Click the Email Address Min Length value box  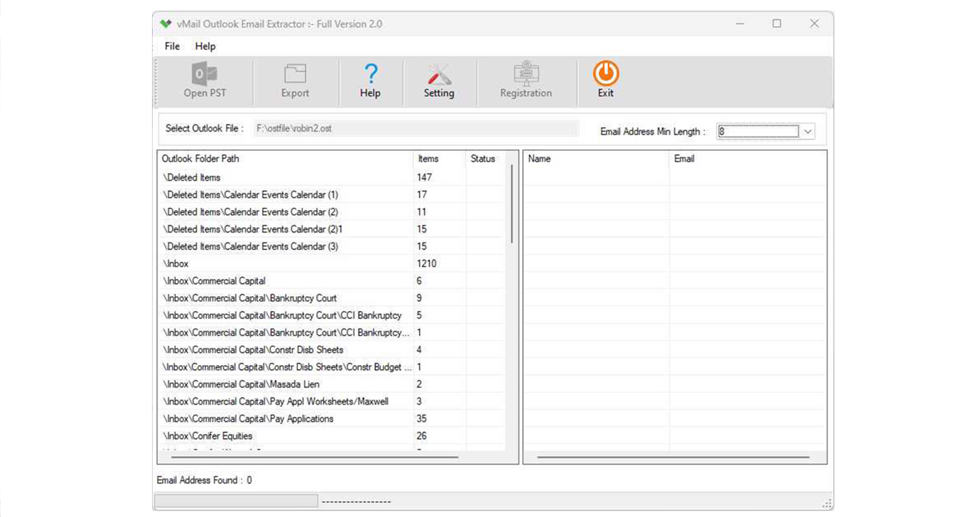click(x=758, y=131)
